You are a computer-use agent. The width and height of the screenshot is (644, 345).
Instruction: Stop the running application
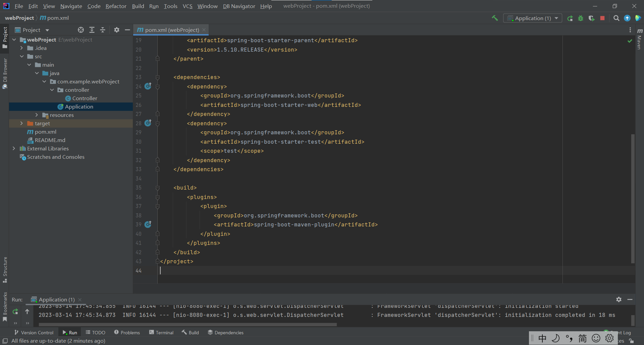[602, 18]
